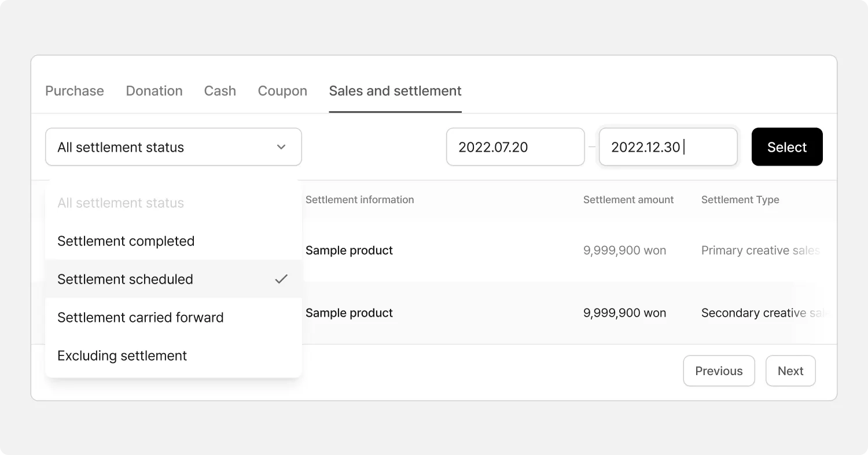Viewport: 868px width, 455px height.
Task: Click the start date field 2022.07.20
Action: [515, 147]
